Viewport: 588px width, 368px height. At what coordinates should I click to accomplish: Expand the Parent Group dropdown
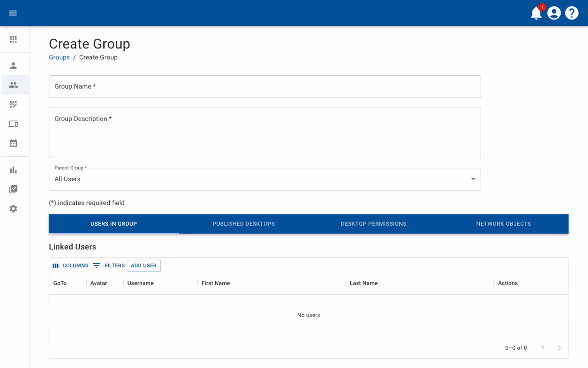pos(473,179)
